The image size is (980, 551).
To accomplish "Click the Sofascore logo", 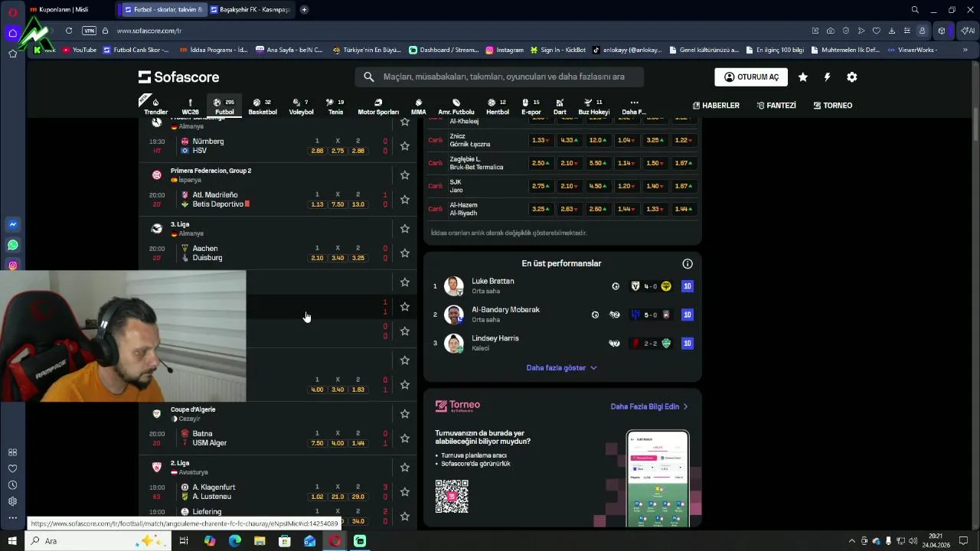I will pyautogui.click(x=178, y=77).
